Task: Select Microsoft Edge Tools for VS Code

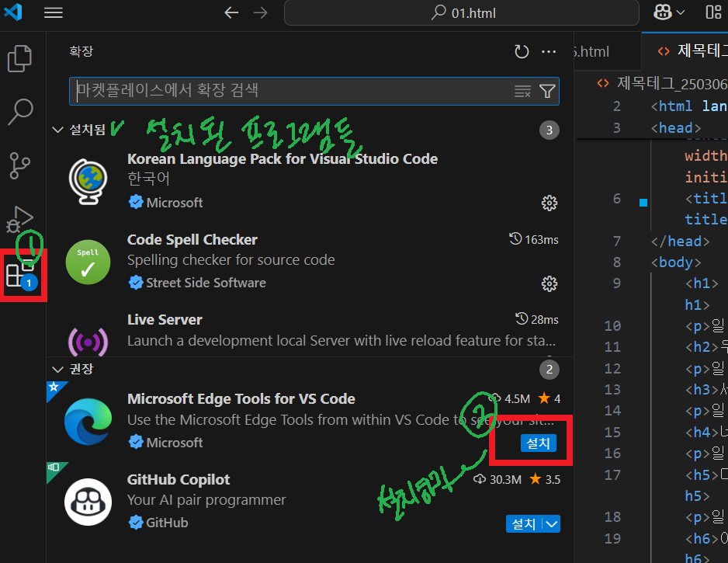Action: (310, 421)
